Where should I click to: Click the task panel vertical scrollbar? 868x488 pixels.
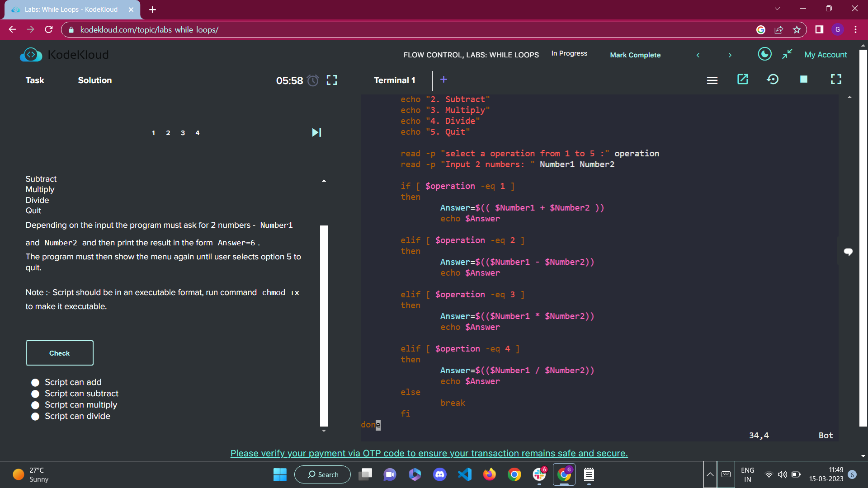click(324, 325)
